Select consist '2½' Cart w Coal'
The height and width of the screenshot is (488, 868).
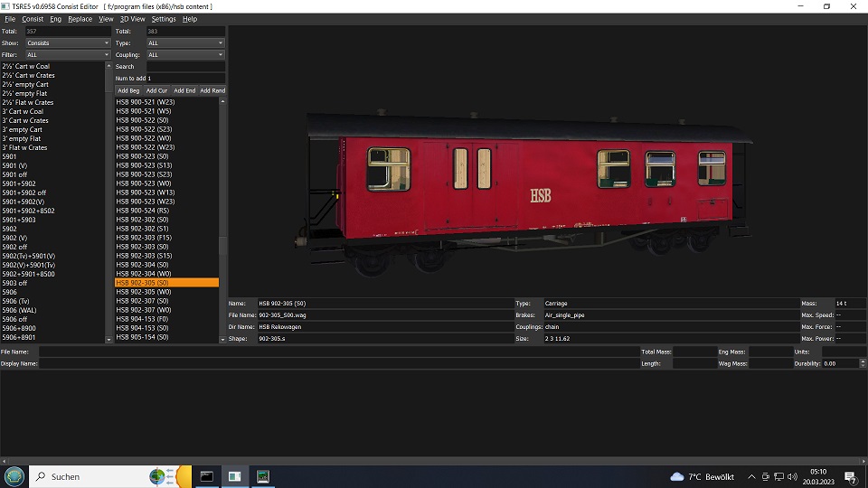point(26,66)
